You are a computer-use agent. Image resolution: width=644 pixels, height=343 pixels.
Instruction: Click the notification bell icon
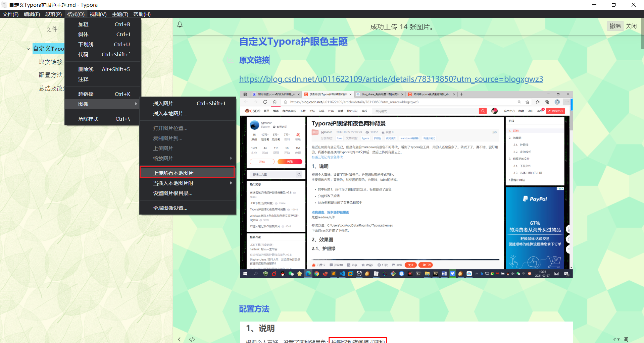pos(180,24)
